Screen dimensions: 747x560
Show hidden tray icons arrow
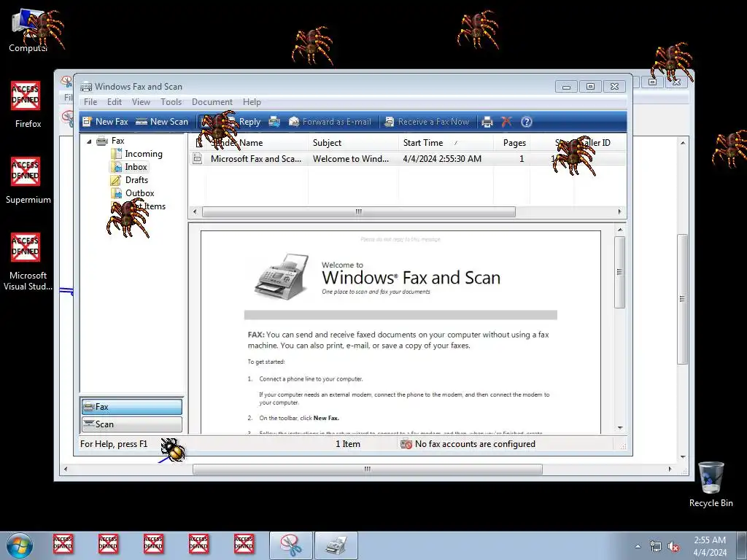point(638,546)
